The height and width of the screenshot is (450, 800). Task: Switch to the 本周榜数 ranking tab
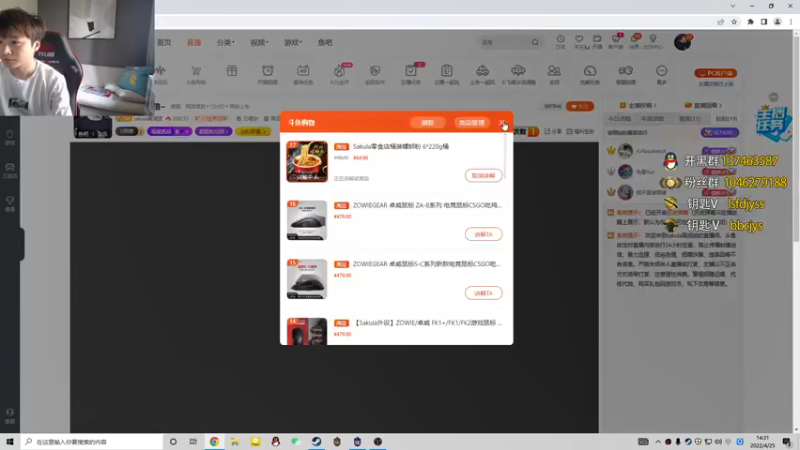tap(653, 119)
